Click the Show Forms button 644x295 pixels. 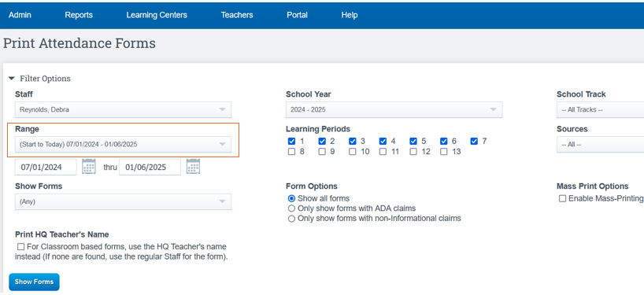pyautogui.click(x=34, y=282)
